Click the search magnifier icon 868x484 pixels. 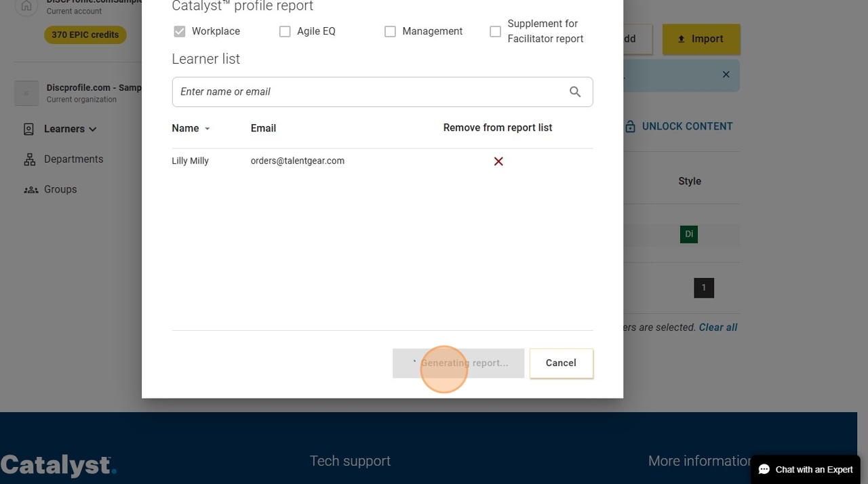point(575,92)
